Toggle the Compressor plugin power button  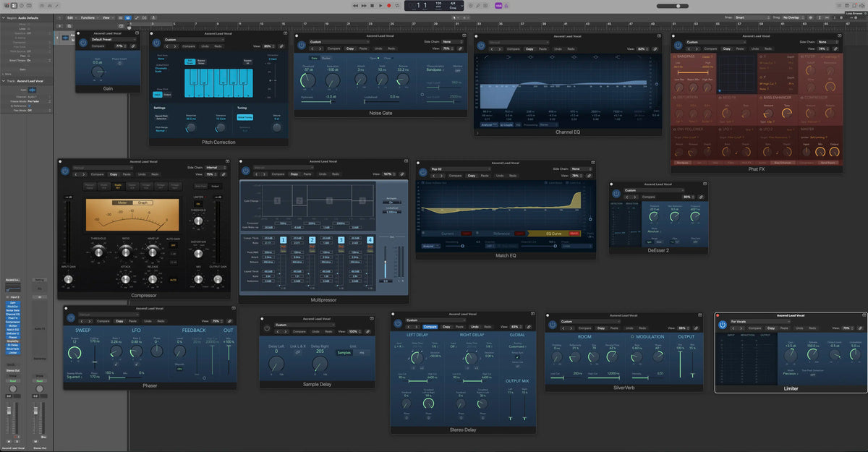coord(64,171)
